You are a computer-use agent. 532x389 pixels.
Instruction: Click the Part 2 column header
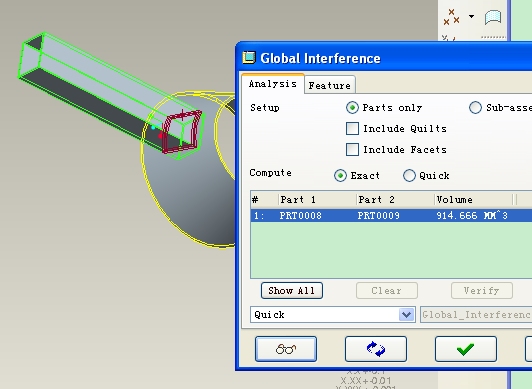click(395, 199)
